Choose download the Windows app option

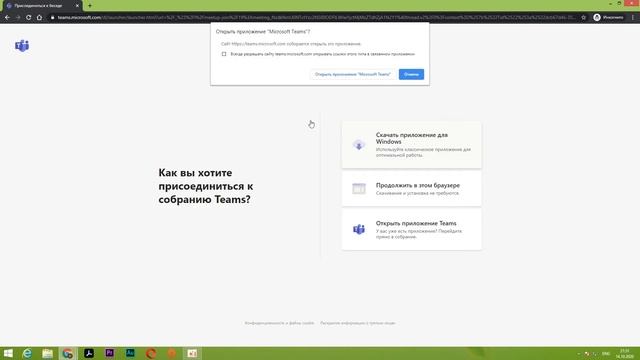[x=411, y=145]
